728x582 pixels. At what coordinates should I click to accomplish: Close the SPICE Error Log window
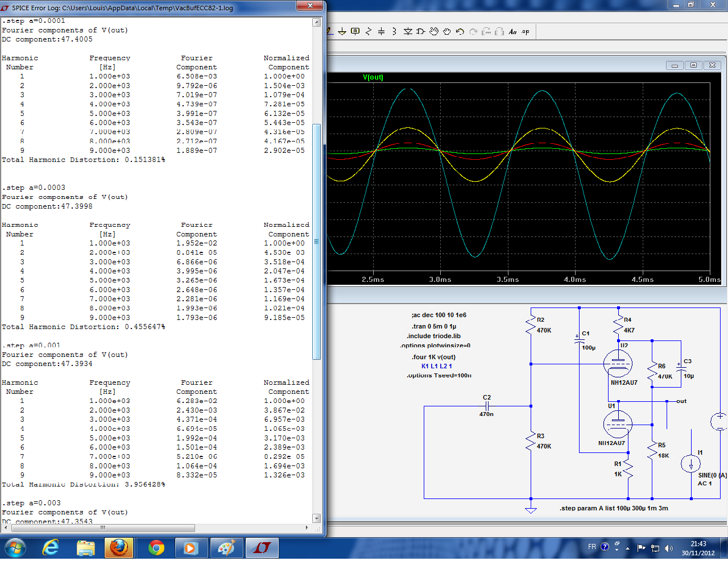(x=311, y=5)
